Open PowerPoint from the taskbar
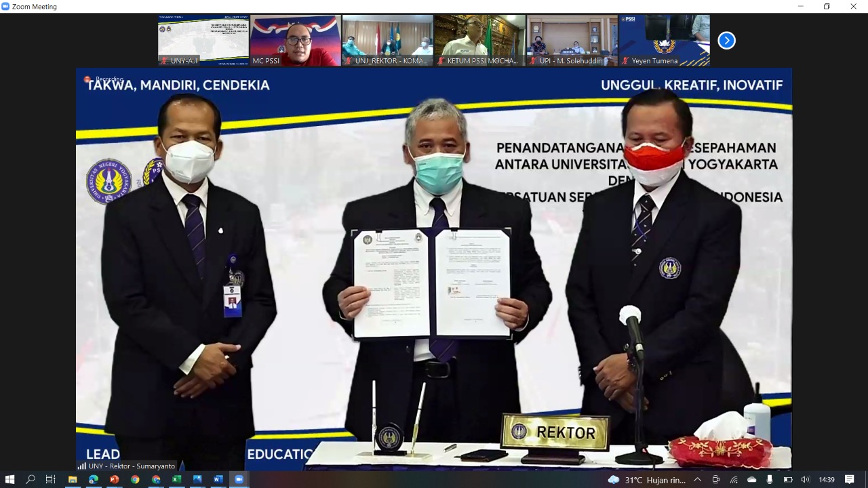This screenshot has width=868, height=488. [x=114, y=479]
